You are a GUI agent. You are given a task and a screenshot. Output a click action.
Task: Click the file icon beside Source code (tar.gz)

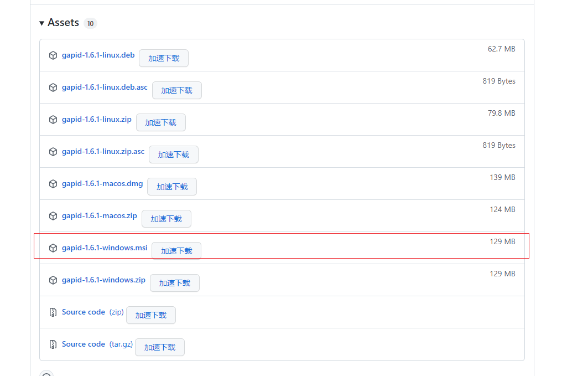coord(53,344)
